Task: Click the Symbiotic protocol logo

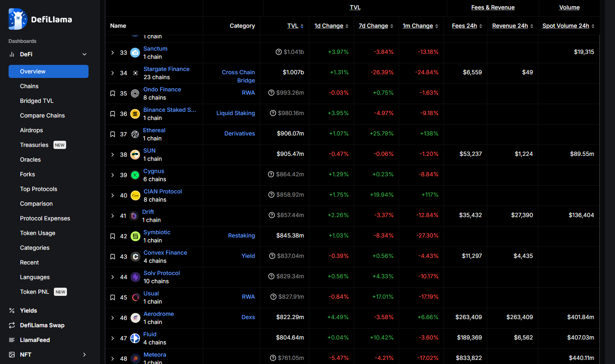Action: (135, 236)
